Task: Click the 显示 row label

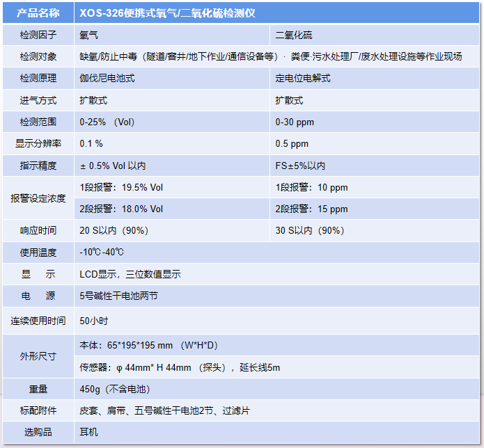Action: pyautogui.click(x=38, y=274)
